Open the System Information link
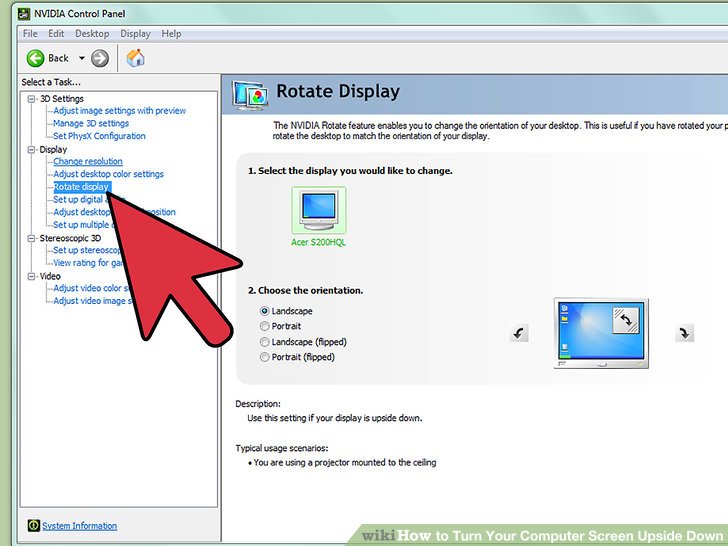 click(x=79, y=526)
